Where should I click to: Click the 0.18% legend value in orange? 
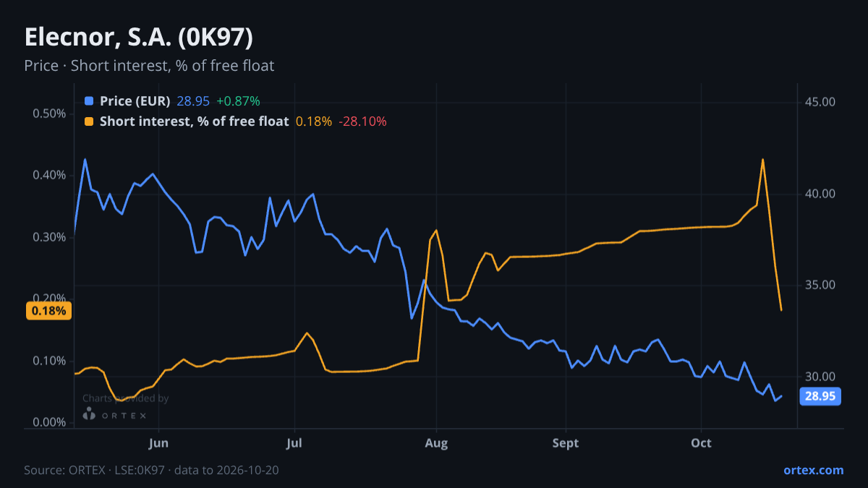coord(314,121)
